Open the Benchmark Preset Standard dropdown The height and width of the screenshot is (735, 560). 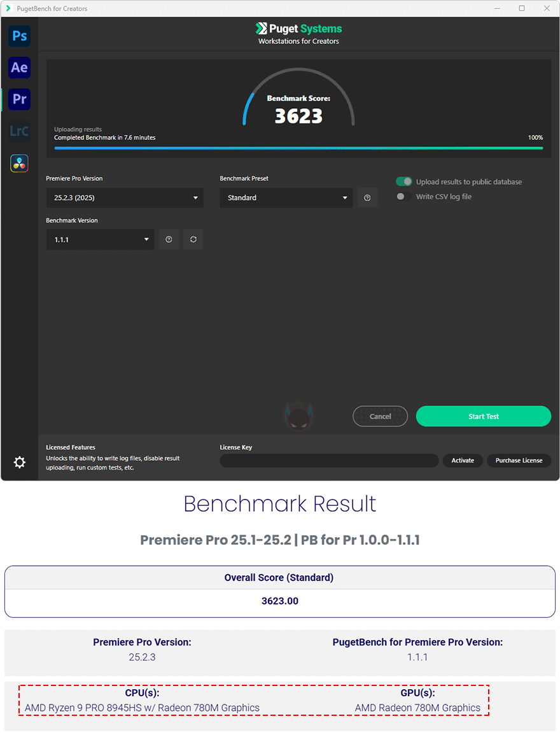(286, 198)
